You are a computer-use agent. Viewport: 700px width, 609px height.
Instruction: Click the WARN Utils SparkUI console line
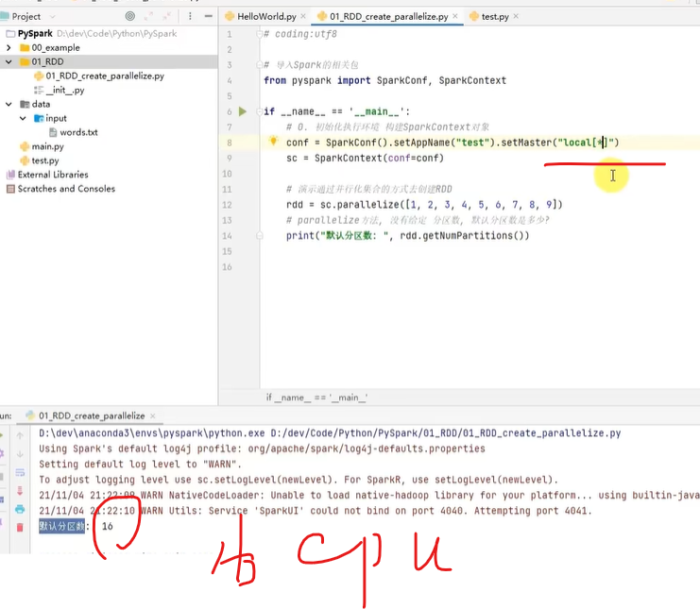click(316, 511)
